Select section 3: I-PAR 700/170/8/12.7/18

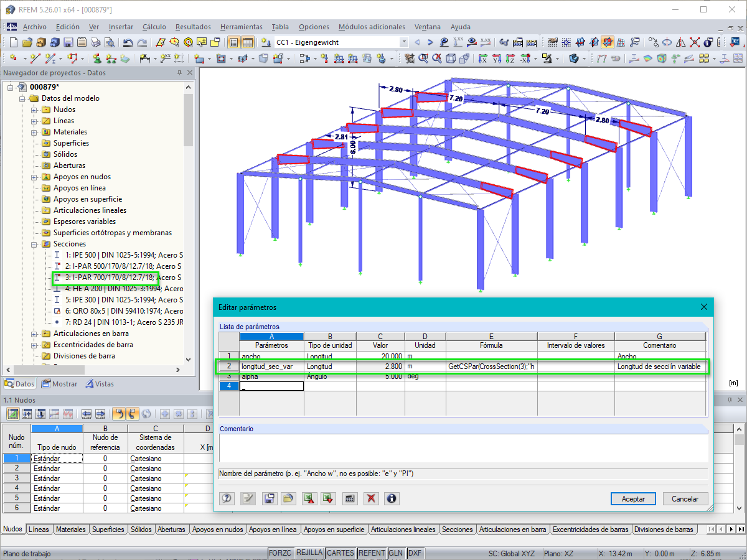123,278
